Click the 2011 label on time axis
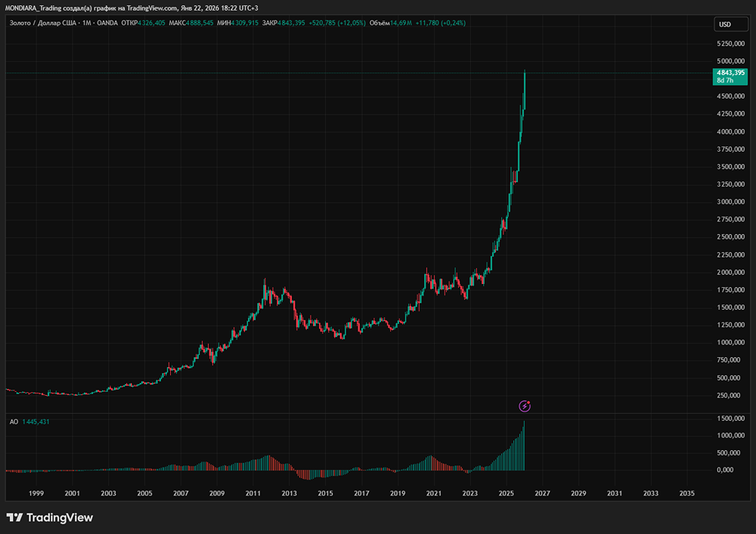The width and height of the screenshot is (756, 534). [x=253, y=493]
